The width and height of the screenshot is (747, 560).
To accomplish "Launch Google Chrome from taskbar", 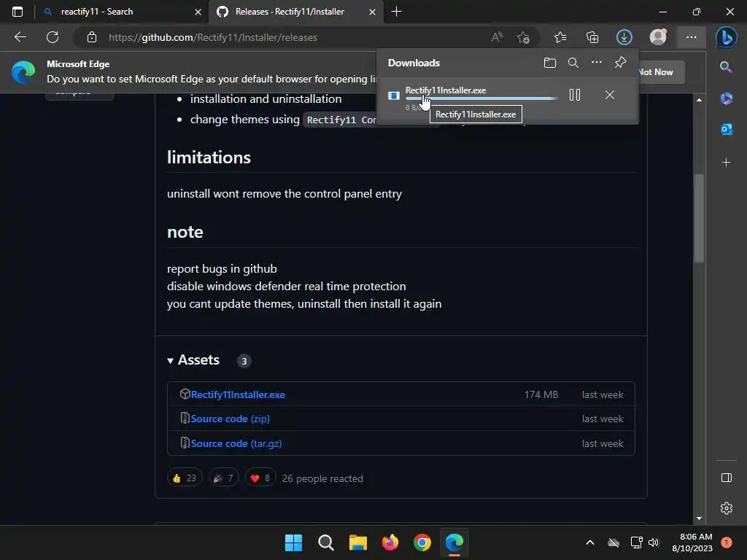I will [x=422, y=542].
